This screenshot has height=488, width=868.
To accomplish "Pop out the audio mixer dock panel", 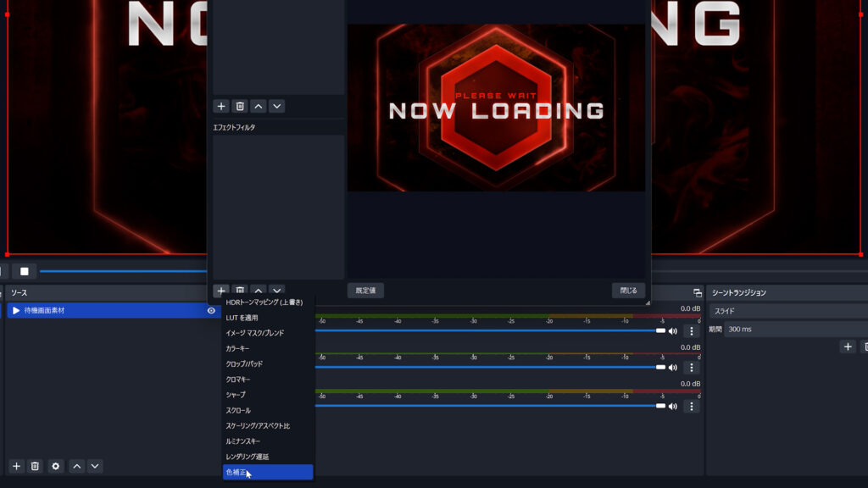I will pos(697,293).
